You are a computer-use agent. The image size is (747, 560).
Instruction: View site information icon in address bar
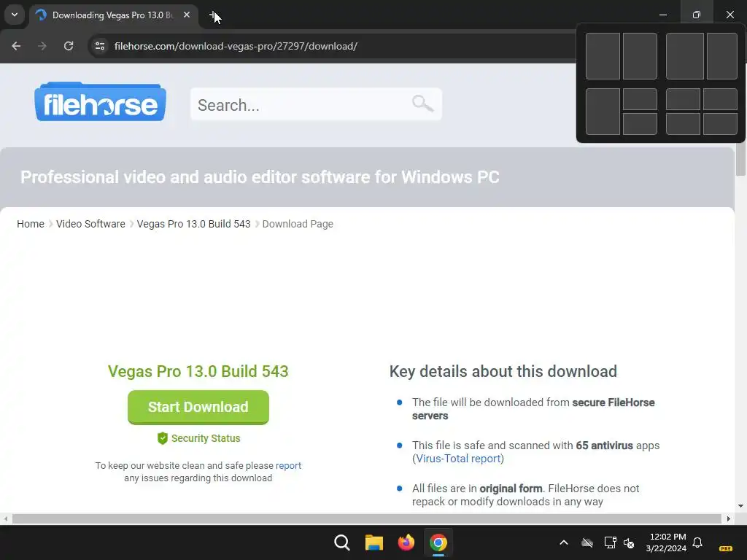click(99, 46)
